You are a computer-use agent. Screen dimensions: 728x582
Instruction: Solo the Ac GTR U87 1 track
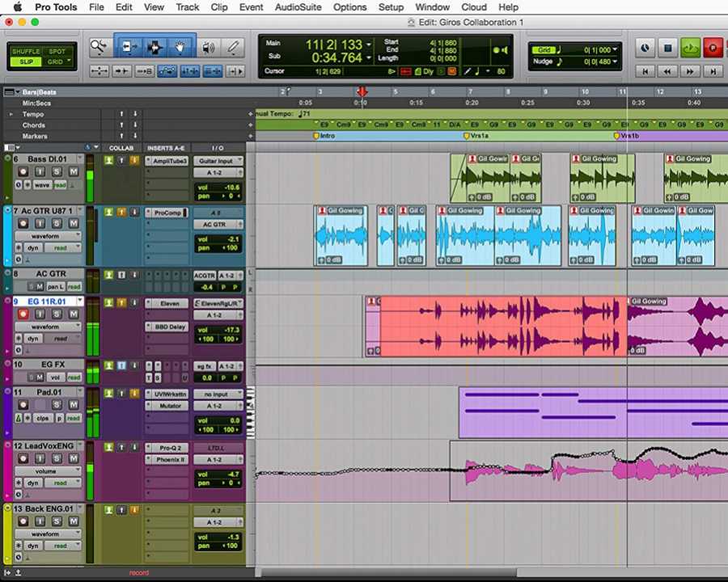pyautogui.click(x=57, y=223)
